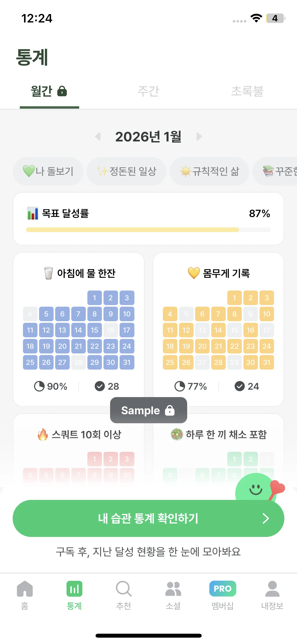The width and height of the screenshot is (297, 644).
Task: Switch to the 주간 weekly tab
Action: tap(148, 91)
